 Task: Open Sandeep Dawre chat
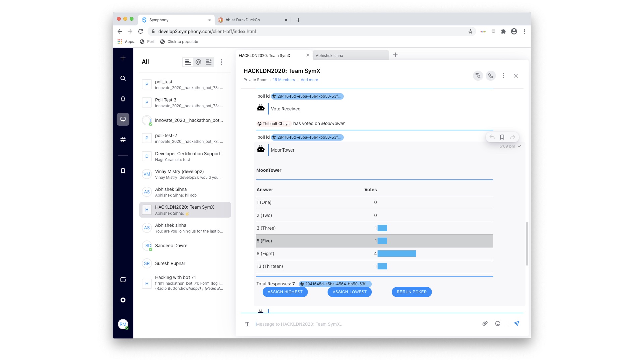coord(185,246)
